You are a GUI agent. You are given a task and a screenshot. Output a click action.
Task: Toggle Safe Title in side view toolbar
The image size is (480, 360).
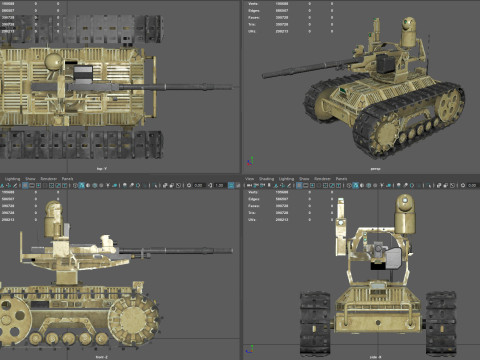tap(339, 185)
